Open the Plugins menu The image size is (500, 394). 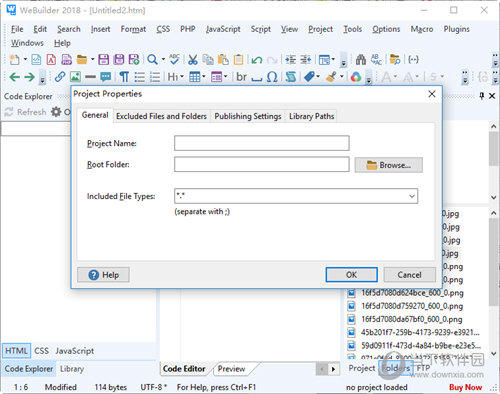tap(456, 29)
